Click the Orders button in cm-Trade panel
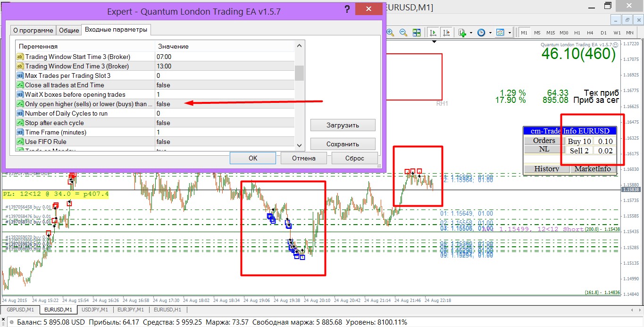The image size is (644, 327). (x=544, y=140)
